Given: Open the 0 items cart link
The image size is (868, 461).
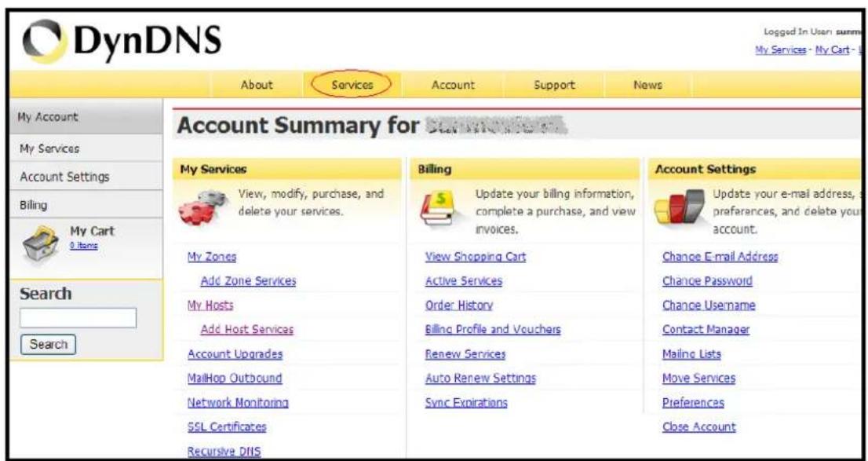Looking at the screenshot, I should click(x=84, y=246).
